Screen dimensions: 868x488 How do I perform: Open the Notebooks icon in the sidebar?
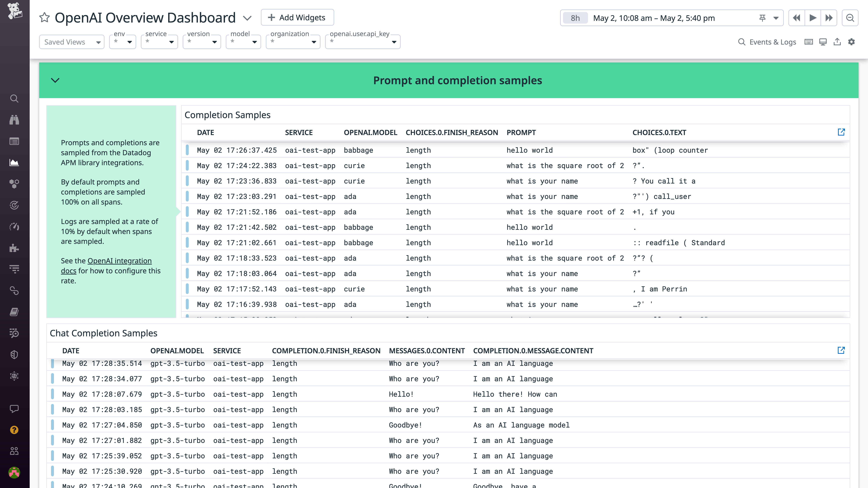pos(14,312)
